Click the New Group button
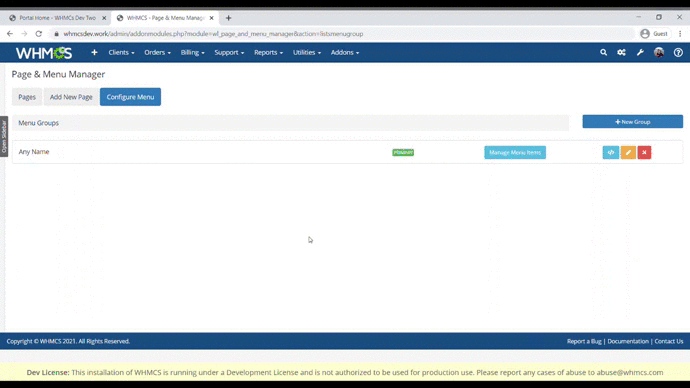The image size is (690, 388). pos(632,122)
